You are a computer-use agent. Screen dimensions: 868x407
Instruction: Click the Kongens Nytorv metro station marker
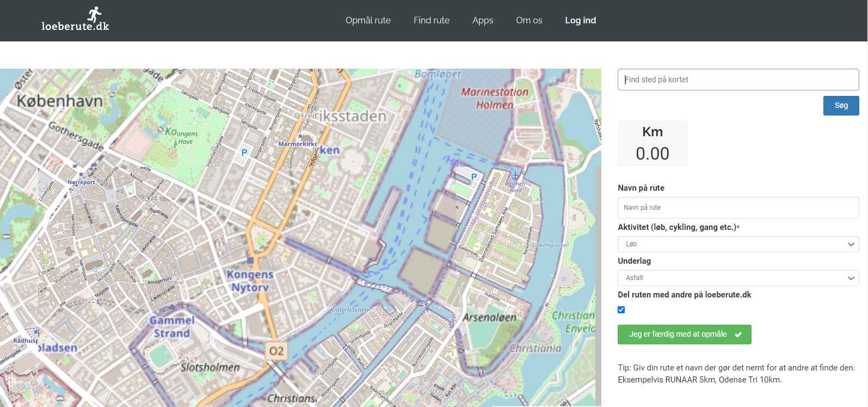coord(250,260)
